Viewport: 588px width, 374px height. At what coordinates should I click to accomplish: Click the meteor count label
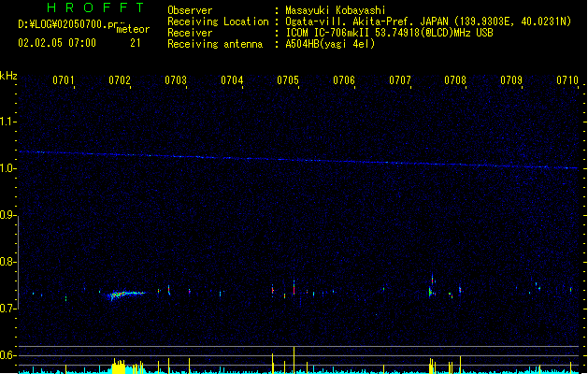(x=133, y=29)
